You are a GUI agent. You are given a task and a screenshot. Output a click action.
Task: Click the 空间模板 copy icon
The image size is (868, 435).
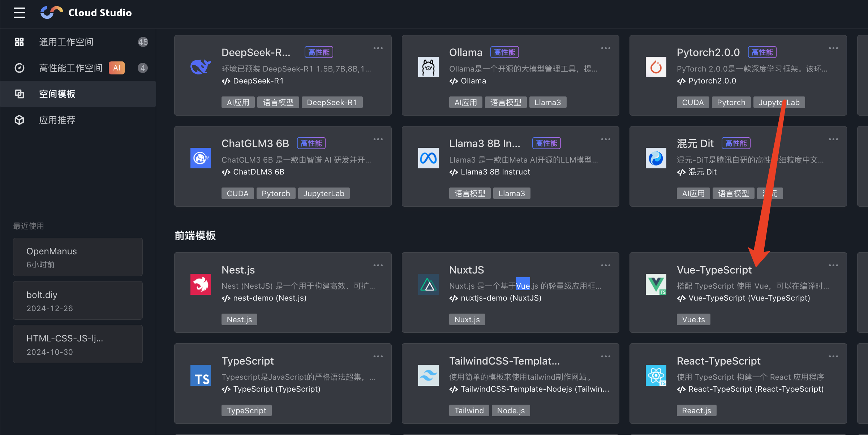click(x=19, y=94)
